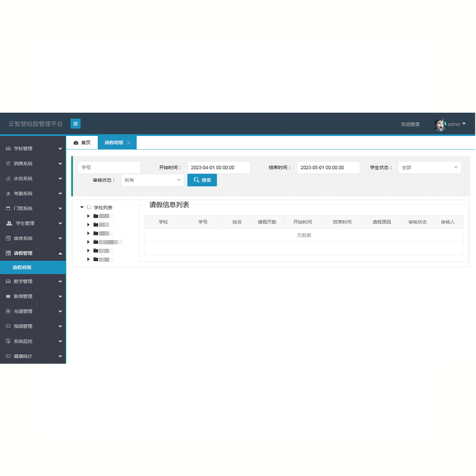This screenshot has height=476, width=476.
Task: Expand the third school folder under 学校列表
Action: click(x=88, y=233)
